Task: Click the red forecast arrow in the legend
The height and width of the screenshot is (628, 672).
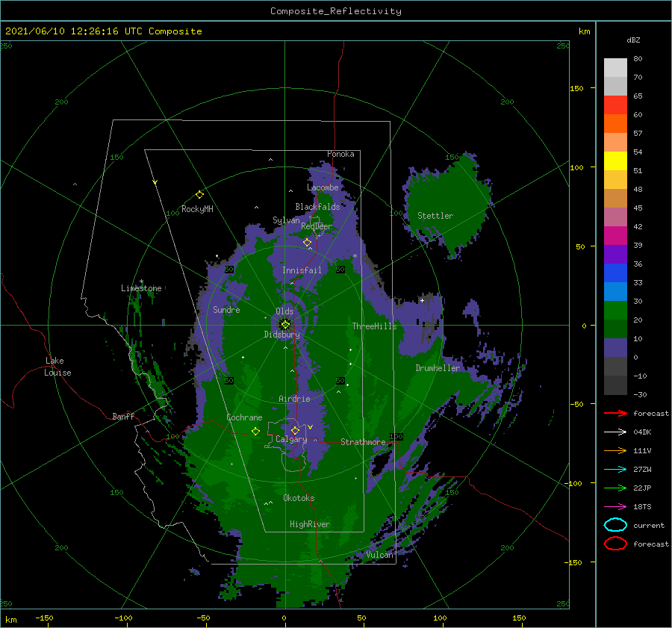Action: (x=615, y=413)
